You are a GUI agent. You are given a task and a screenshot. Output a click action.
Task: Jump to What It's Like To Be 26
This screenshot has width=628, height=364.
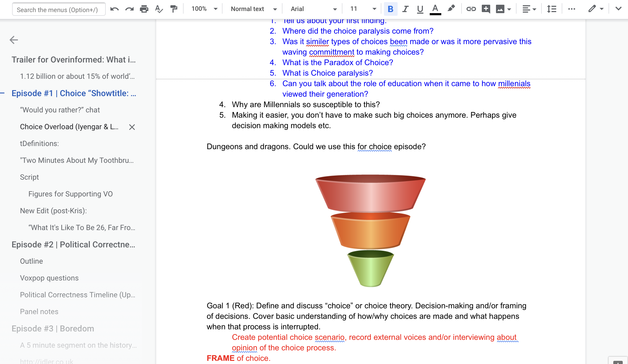[x=82, y=227]
